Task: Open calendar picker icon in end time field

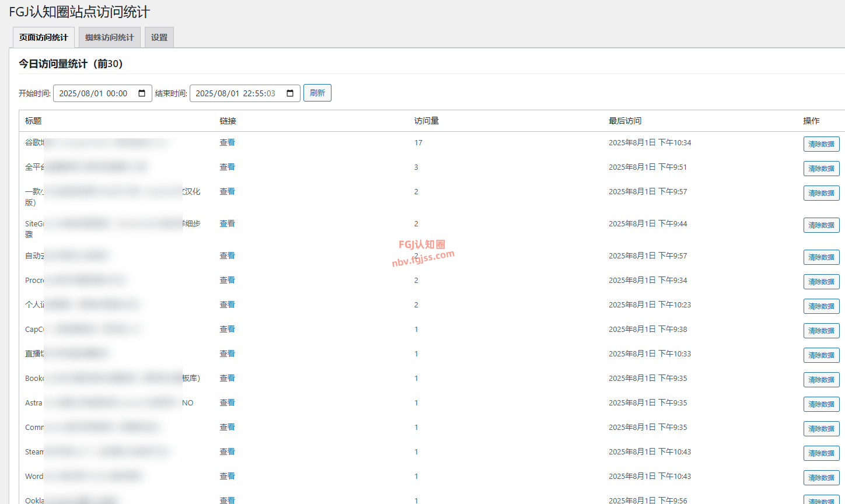Action: pyautogui.click(x=290, y=93)
